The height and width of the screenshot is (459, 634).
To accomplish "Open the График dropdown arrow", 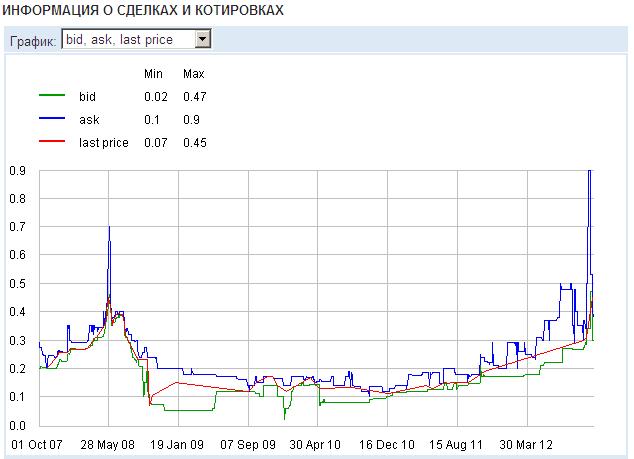I will [203, 40].
